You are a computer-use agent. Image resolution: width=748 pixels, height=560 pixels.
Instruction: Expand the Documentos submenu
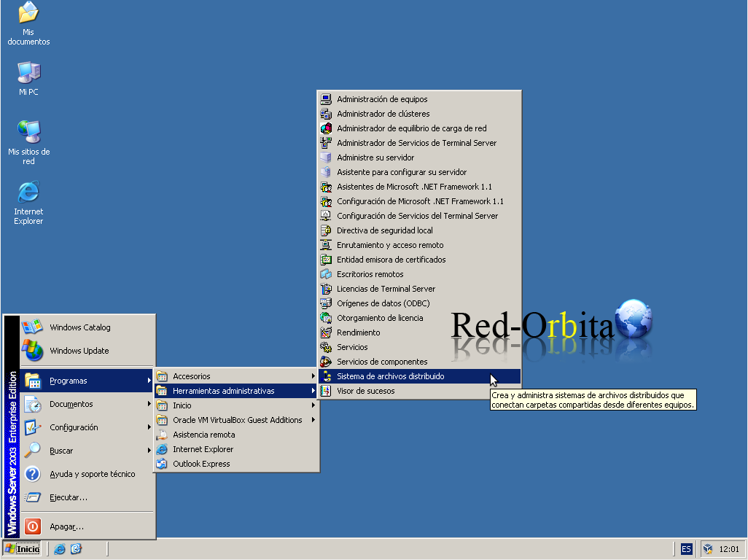point(87,404)
